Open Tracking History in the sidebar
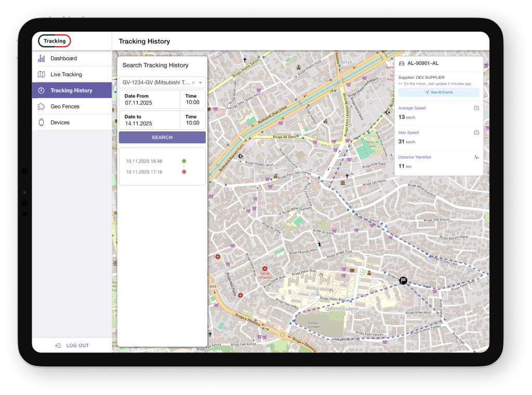 coord(71,90)
